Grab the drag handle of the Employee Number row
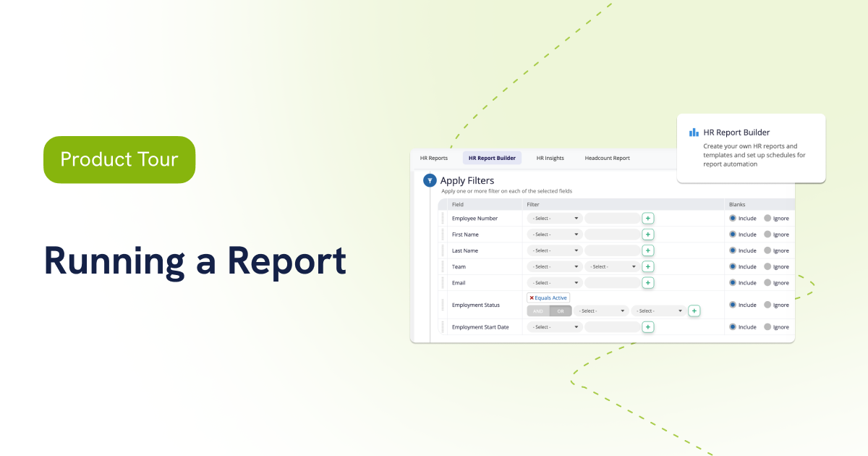 (443, 218)
